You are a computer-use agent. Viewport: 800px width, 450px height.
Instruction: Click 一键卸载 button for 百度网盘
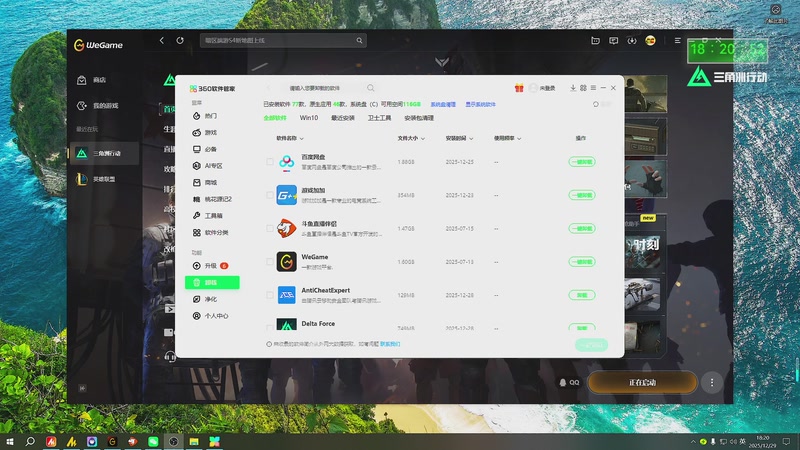coord(582,162)
